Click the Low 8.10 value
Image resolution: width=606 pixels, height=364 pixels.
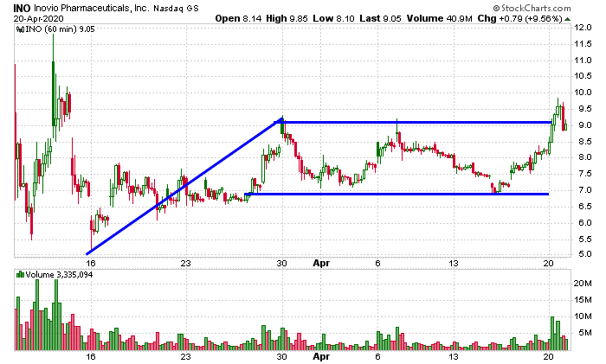(333, 18)
